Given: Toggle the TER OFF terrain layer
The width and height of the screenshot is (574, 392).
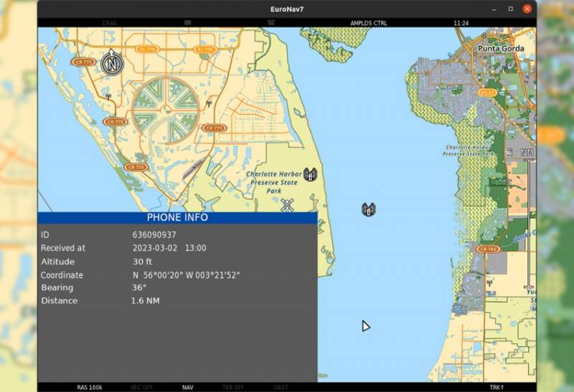Looking at the screenshot, I should pyautogui.click(x=234, y=387).
